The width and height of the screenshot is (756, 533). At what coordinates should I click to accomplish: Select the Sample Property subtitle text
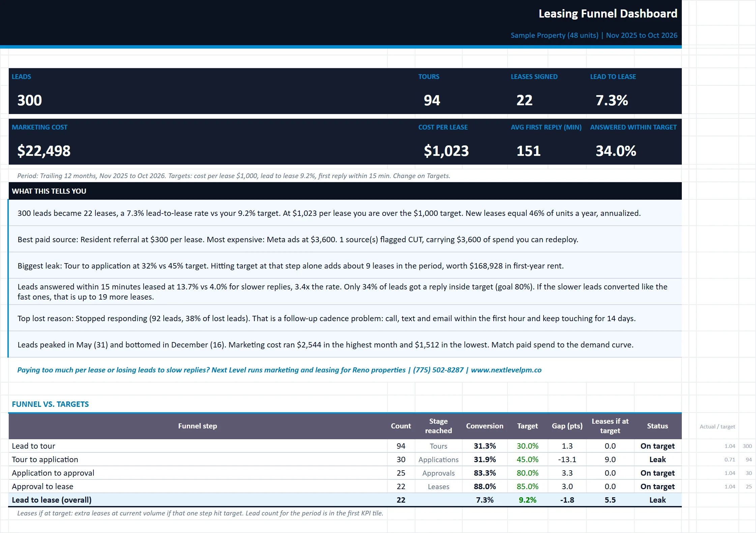click(x=594, y=35)
